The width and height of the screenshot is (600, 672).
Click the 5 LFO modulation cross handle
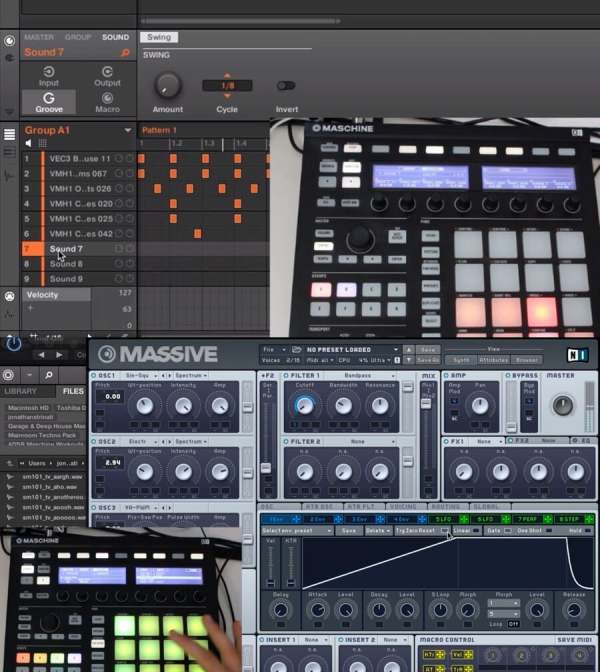(464, 519)
